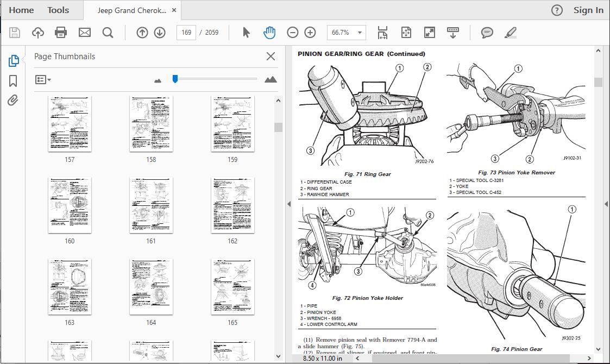Open page 158 thumbnail
Viewport: 610px width, 364px height.
151,124
